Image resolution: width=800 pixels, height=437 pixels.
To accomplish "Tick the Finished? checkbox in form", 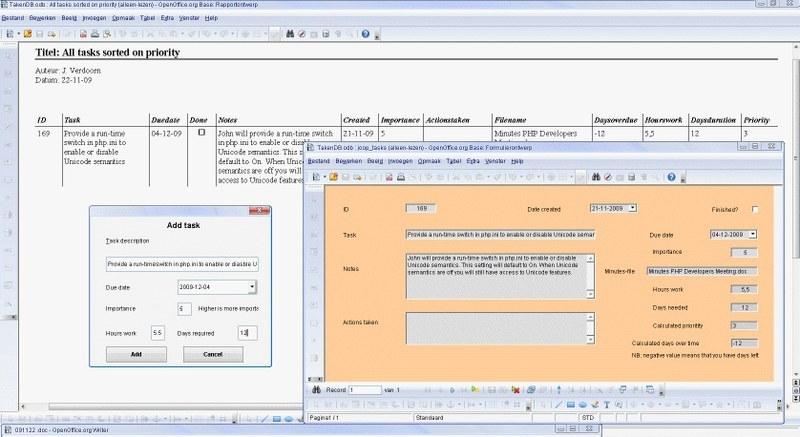I will tap(755, 209).
